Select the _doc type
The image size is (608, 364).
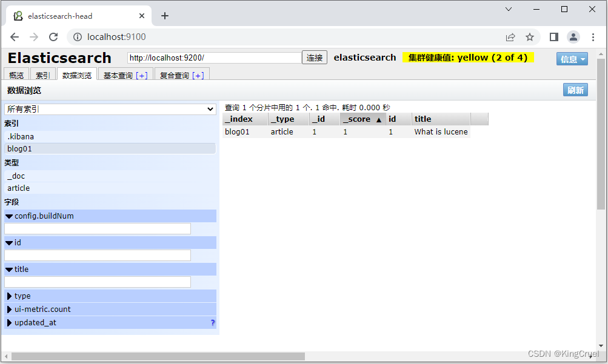point(110,176)
